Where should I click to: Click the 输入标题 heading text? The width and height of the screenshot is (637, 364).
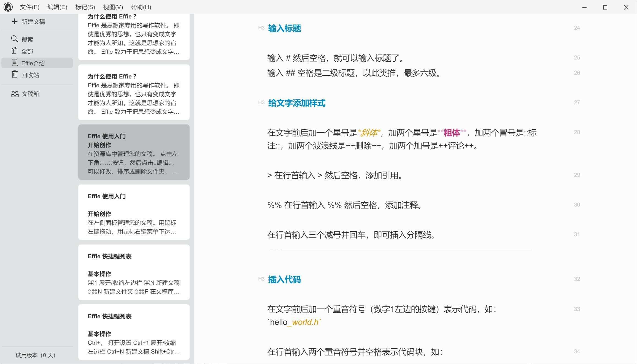[x=284, y=28]
